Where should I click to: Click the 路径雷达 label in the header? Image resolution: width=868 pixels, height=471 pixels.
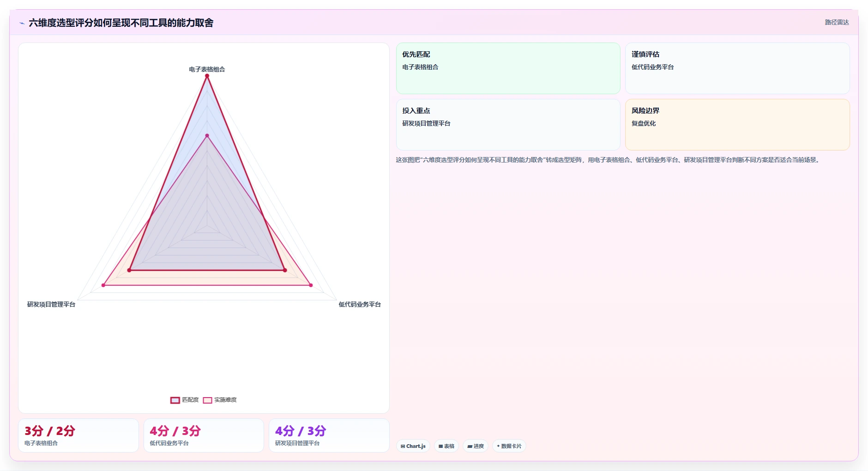pyautogui.click(x=837, y=22)
